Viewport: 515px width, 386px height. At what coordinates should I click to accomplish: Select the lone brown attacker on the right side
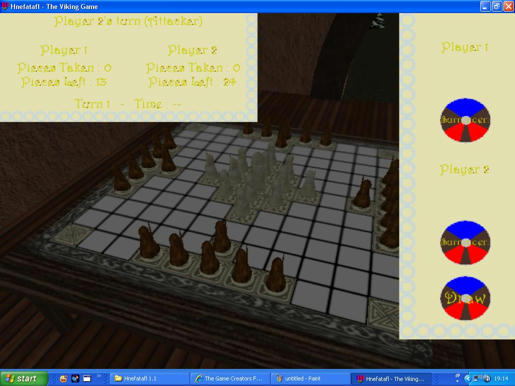pos(363,193)
